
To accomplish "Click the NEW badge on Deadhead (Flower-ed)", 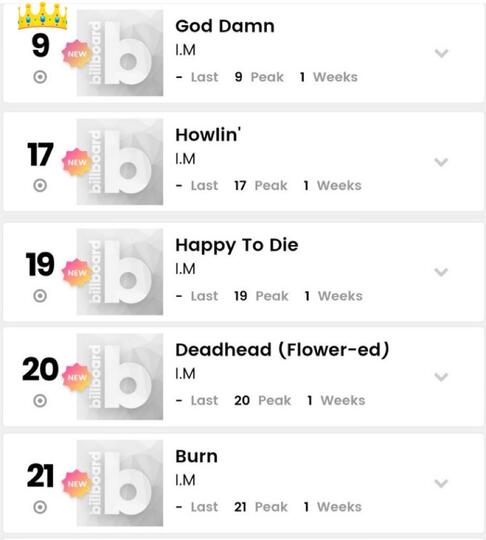I will 76,377.
